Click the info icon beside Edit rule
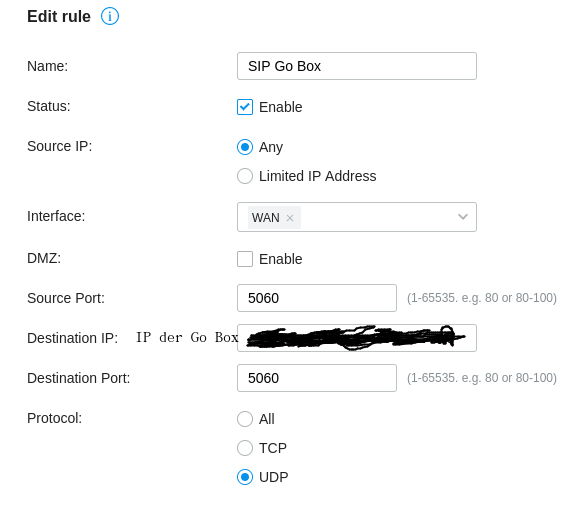This screenshot has width=577, height=510. click(110, 17)
